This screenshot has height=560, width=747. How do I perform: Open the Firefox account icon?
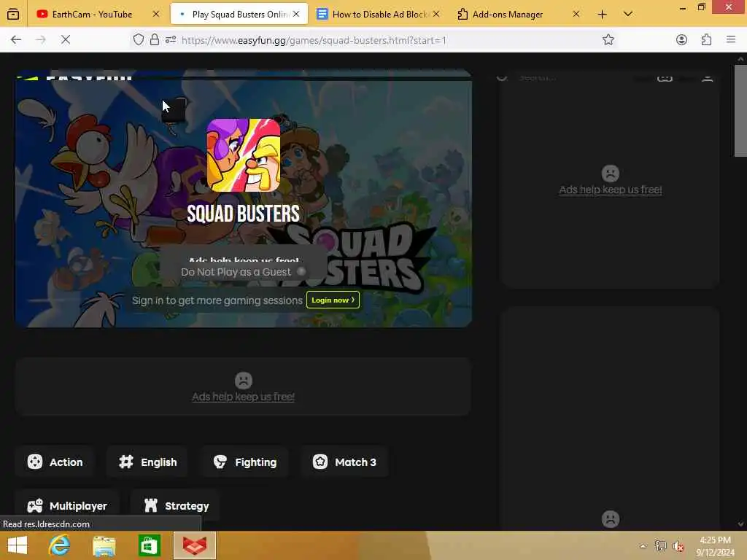click(x=682, y=40)
